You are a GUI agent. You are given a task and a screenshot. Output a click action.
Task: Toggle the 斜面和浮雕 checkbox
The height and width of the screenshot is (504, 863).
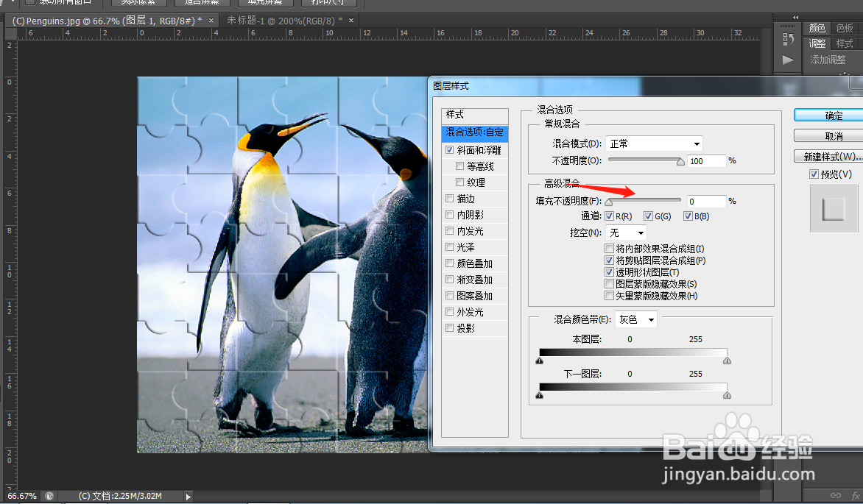(x=450, y=149)
